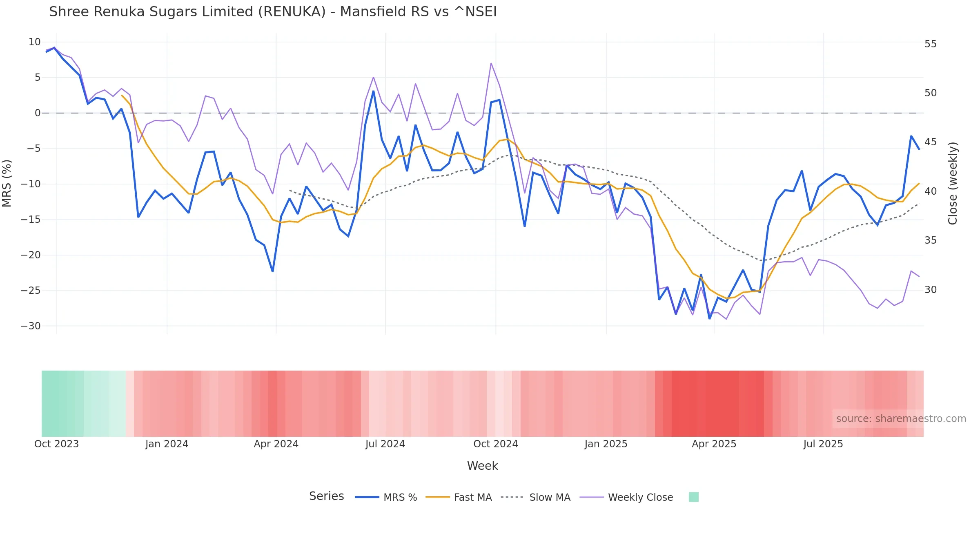Click the 'Jan 2024' x-axis tick

click(167, 444)
